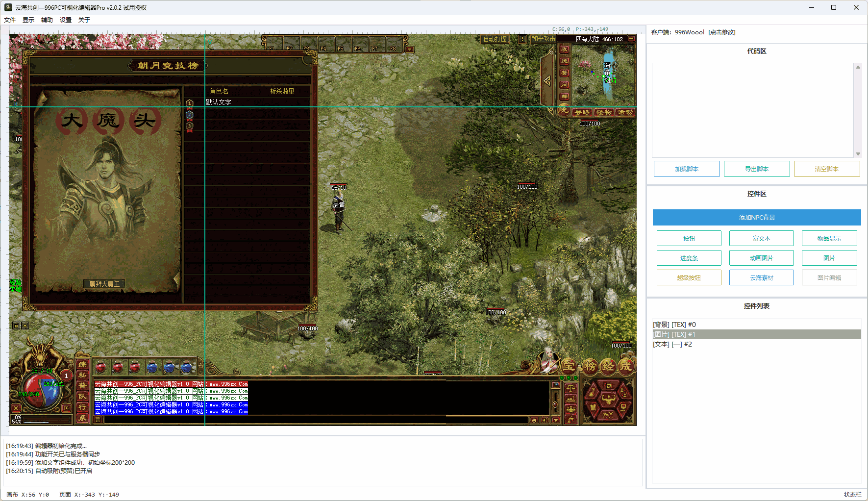
Task: Click the 综 chat channel tab
Action: (82, 364)
